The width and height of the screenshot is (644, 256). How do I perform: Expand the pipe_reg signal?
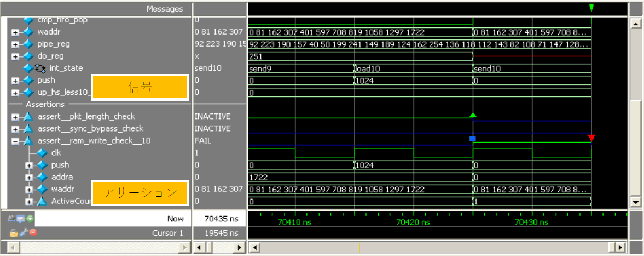click(x=15, y=44)
